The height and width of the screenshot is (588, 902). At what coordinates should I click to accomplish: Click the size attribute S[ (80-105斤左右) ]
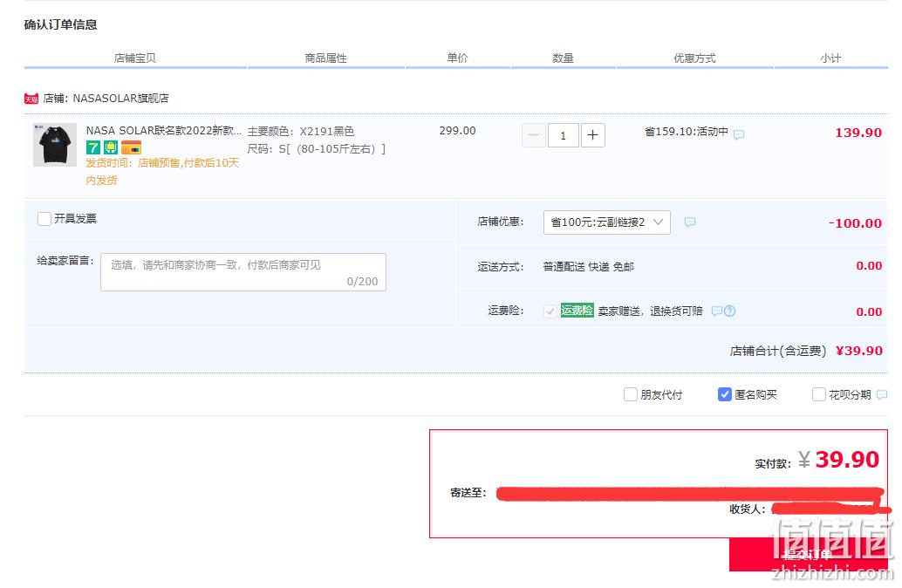tap(331, 149)
